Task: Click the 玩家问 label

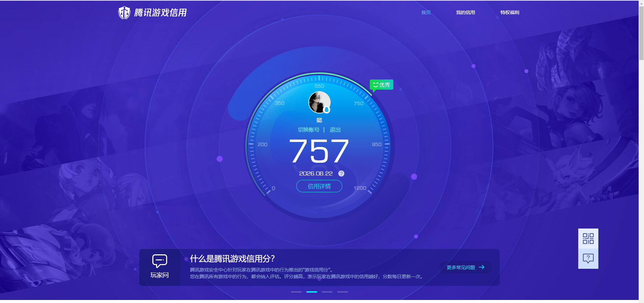Action: coord(160,275)
